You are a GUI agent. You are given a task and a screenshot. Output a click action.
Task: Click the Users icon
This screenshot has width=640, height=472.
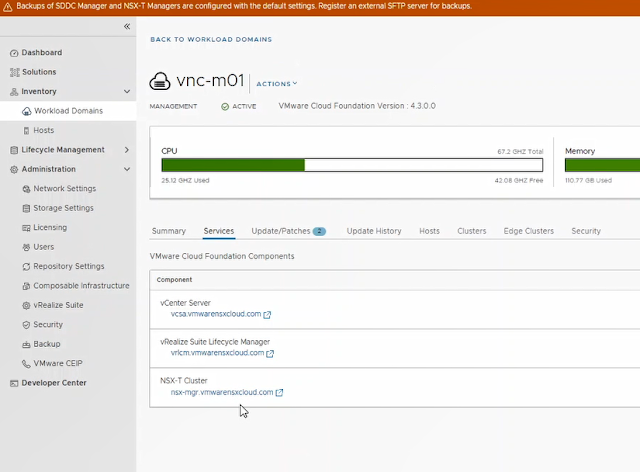click(x=27, y=247)
